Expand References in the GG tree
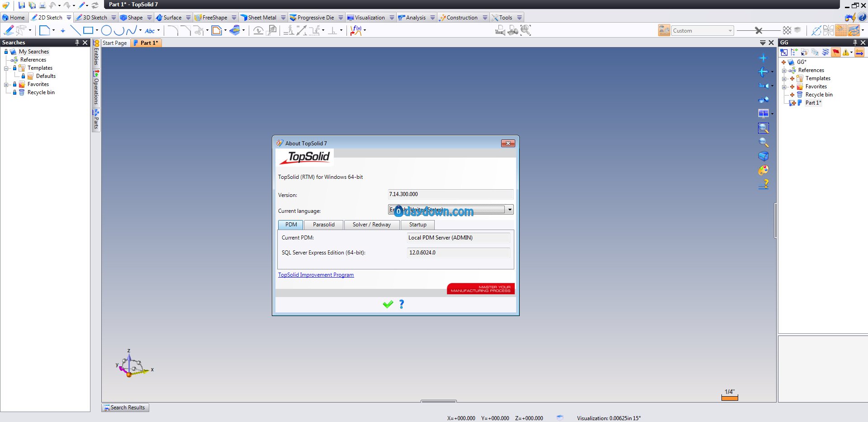Viewport: 868px width, 422px height. tap(784, 71)
